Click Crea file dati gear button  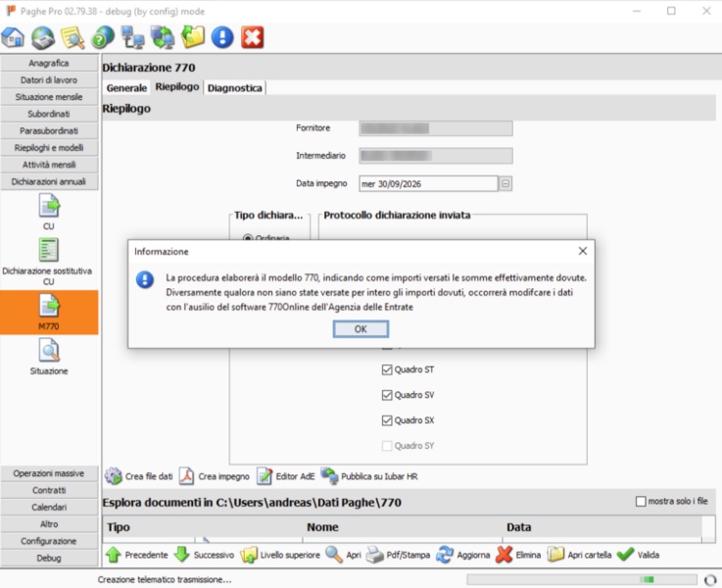tap(138, 476)
